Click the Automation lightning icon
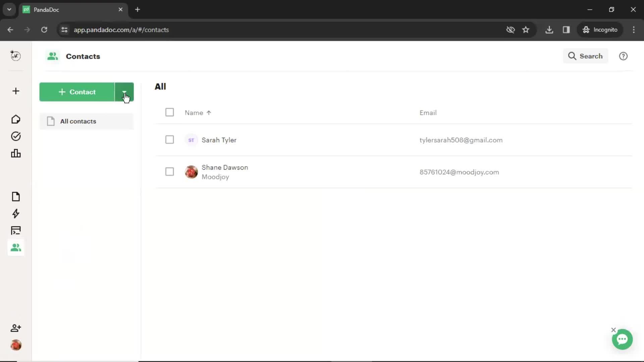 click(x=15, y=214)
